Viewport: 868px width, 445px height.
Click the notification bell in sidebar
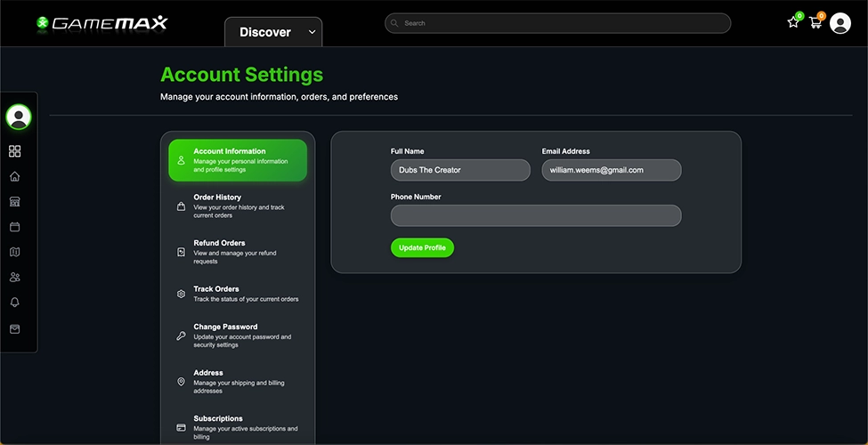pos(14,303)
